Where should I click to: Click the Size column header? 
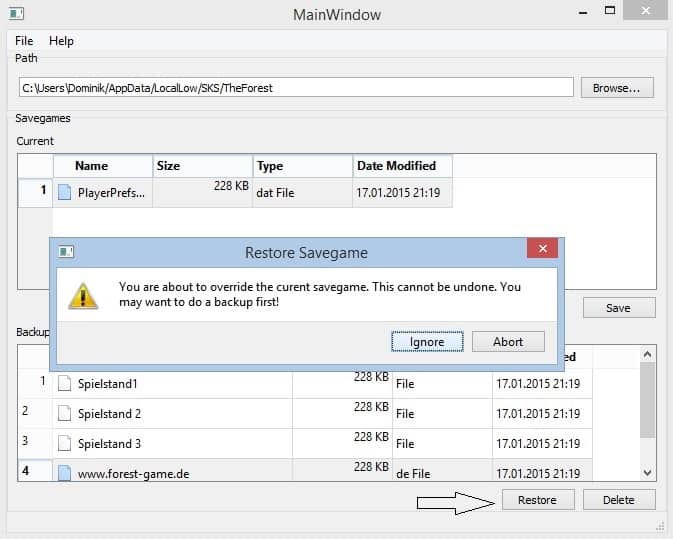(202, 166)
